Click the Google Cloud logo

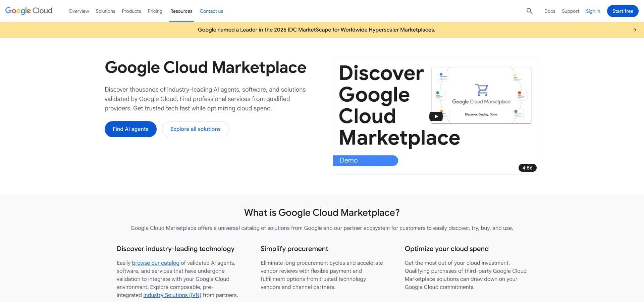point(29,11)
